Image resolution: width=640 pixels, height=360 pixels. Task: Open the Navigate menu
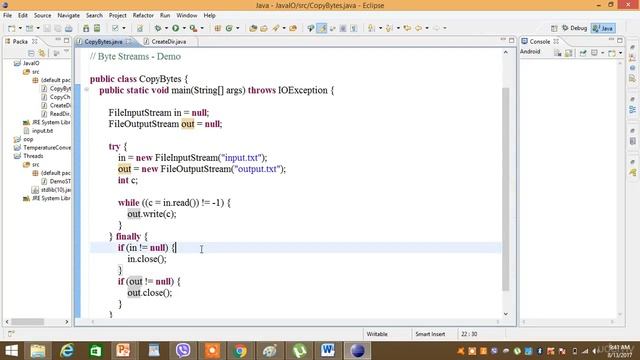click(x=69, y=15)
